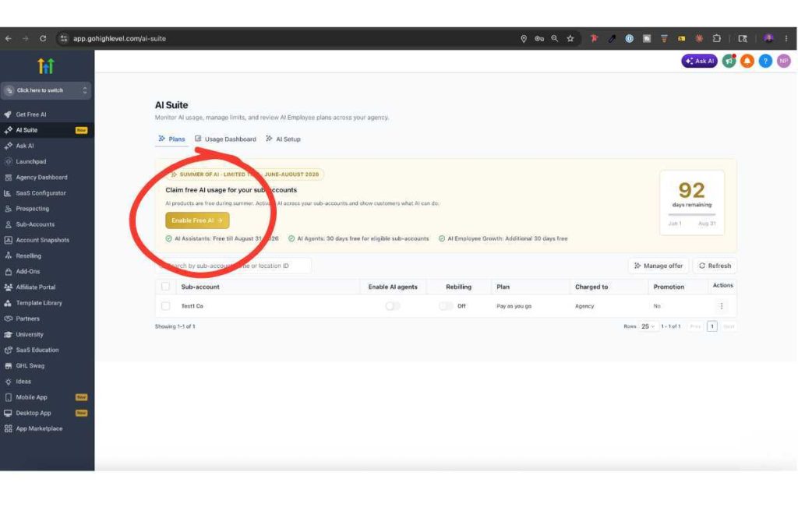
Task: Click the Manage offer button
Action: pos(659,266)
